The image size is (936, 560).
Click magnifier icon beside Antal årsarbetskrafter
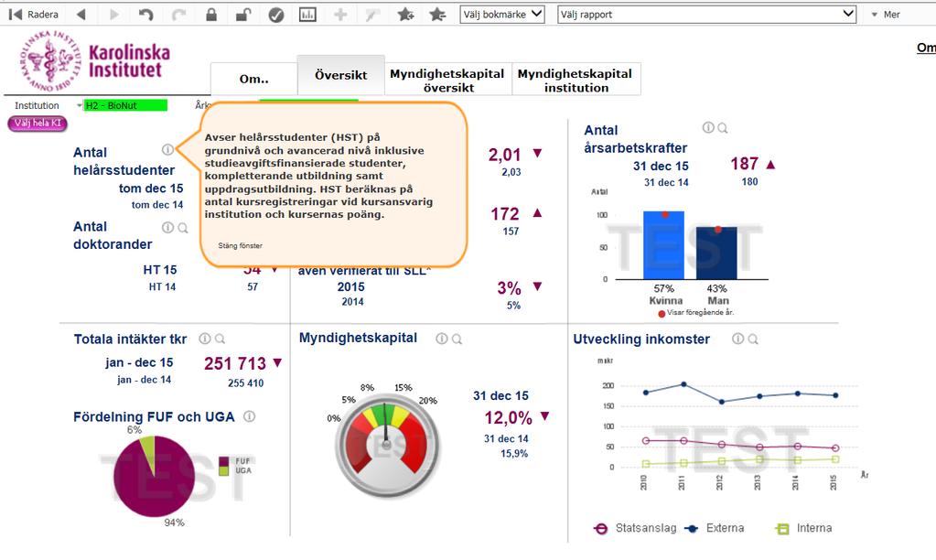coord(722,128)
